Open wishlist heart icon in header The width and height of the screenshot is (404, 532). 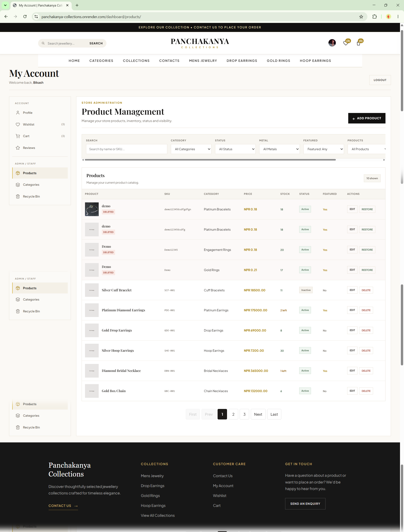tap(346, 43)
